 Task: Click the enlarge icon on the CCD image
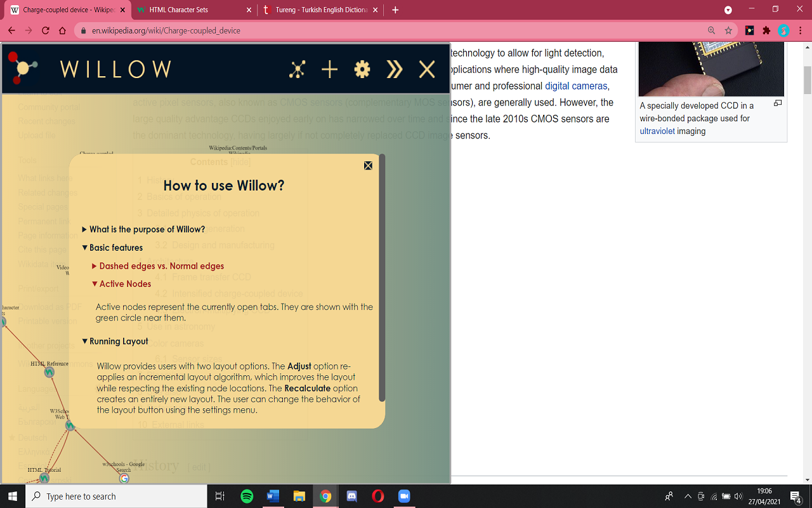click(778, 103)
